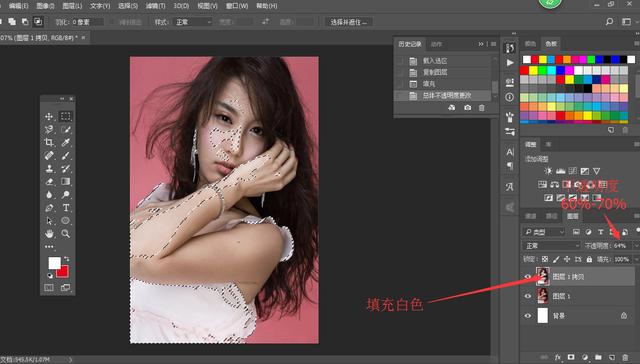This screenshot has width=640, height=364.
Task: Click the 羽化 feather input field
Action: (88, 22)
